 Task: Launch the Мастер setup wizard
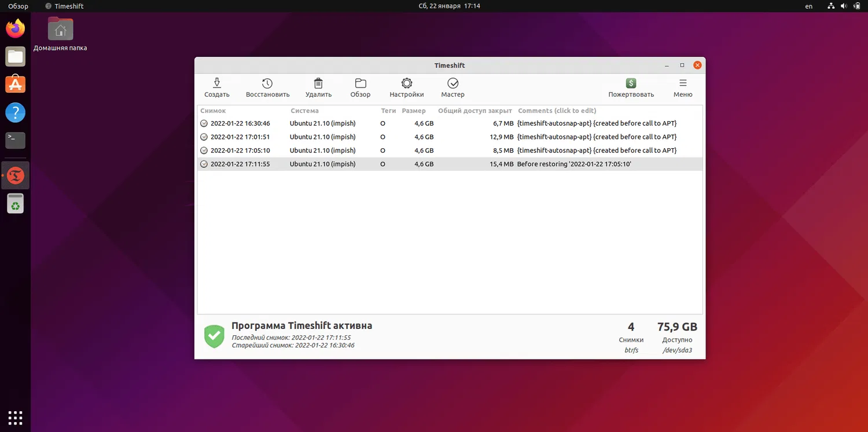(453, 88)
